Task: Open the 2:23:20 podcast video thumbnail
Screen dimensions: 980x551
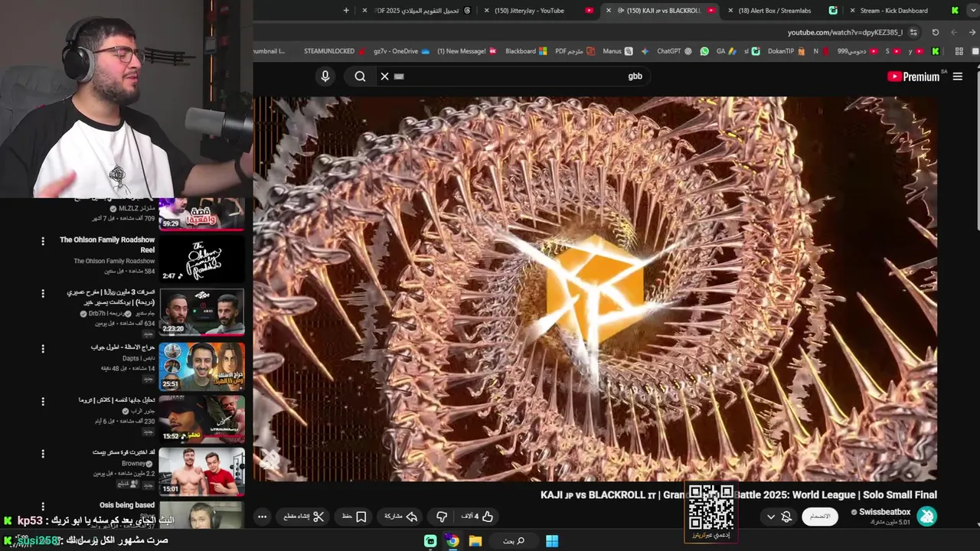Action: (x=201, y=311)
